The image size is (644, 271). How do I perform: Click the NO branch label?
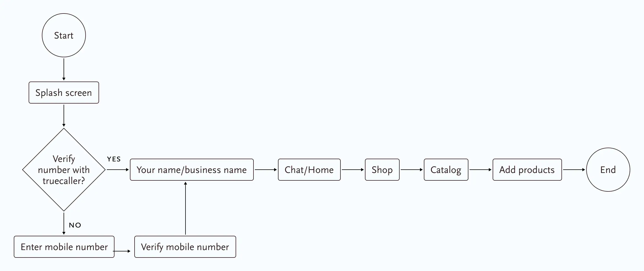(x=75, y=225)
